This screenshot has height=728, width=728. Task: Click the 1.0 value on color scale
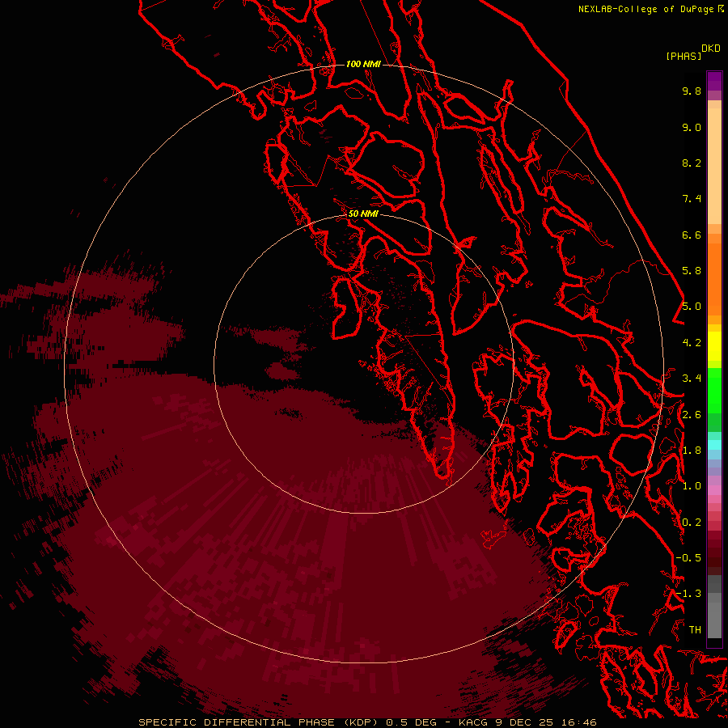pos(692,486)
